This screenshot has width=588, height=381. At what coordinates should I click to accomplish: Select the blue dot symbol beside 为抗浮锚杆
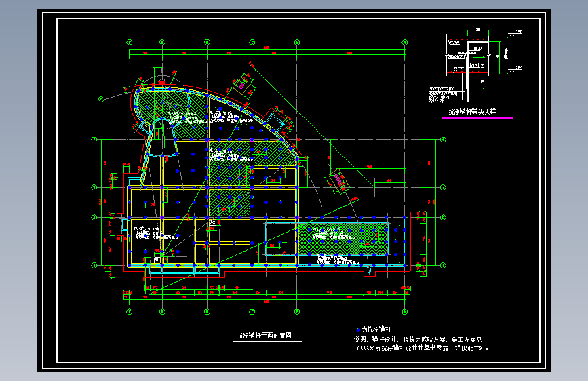point(358,329)
